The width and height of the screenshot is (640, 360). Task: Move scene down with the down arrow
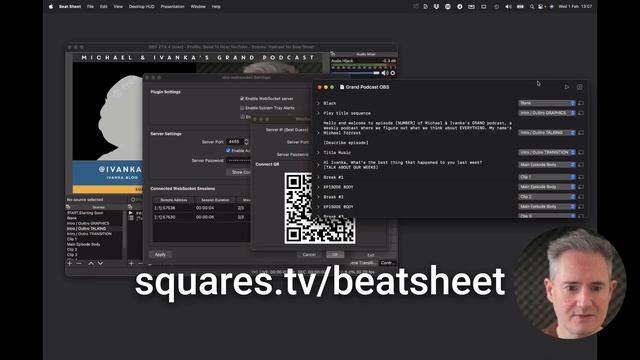click(100, 264)
